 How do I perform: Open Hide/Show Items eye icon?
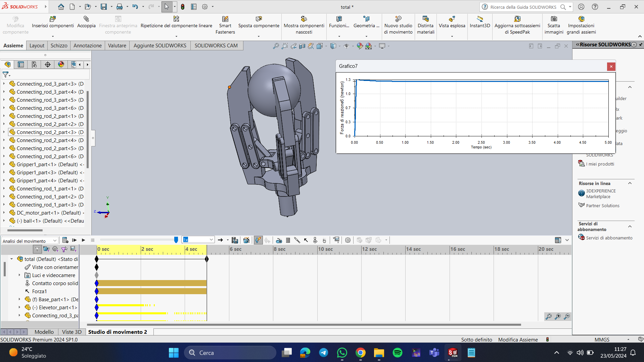tap(346, 46)
